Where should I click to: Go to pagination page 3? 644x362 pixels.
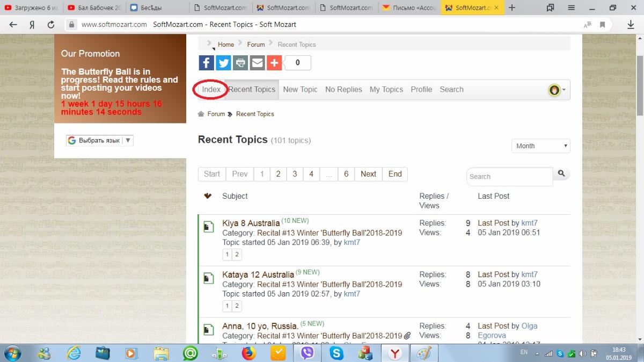point(295,174)
